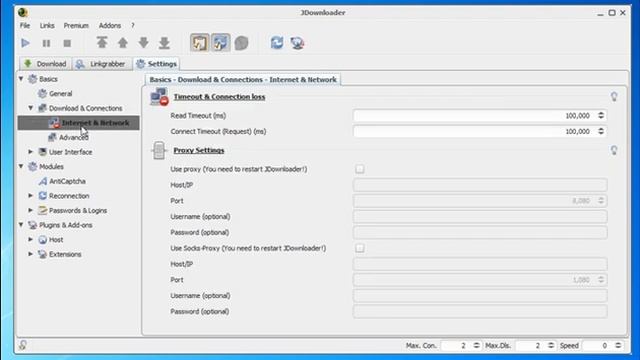Expand the Host tree node
This screenshot has width=640, height=360.
tap(31, 240)
